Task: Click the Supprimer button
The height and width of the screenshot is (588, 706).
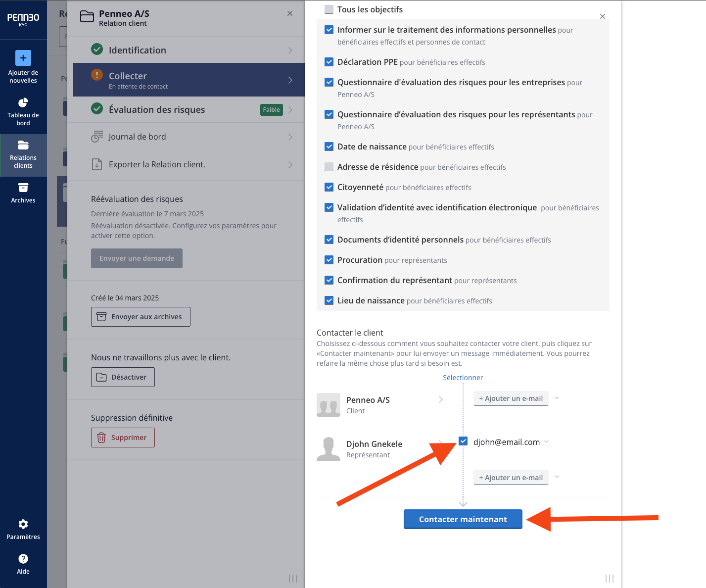Action: (x=123, y=438)
